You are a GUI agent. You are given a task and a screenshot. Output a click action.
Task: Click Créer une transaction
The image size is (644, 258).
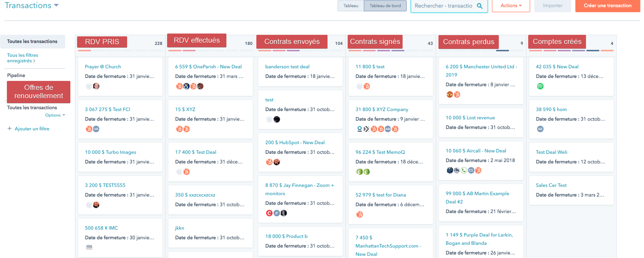click(x=607, y=5)
